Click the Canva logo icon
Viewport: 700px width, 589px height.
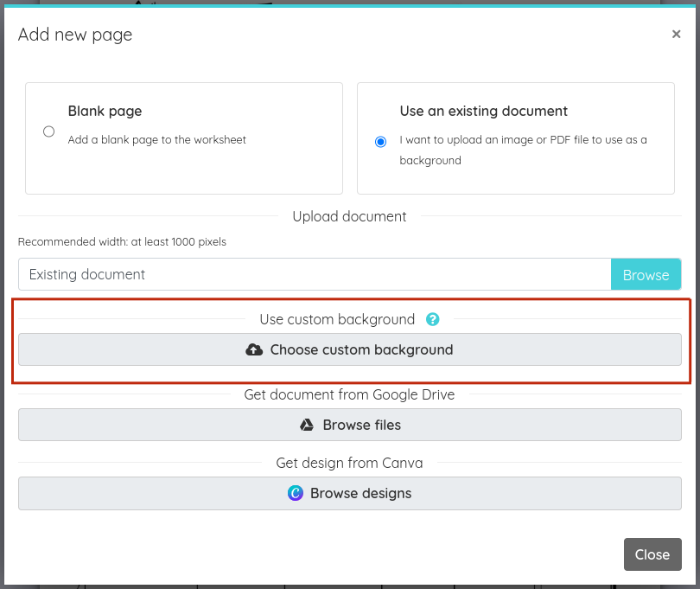[x=295, y=493]
